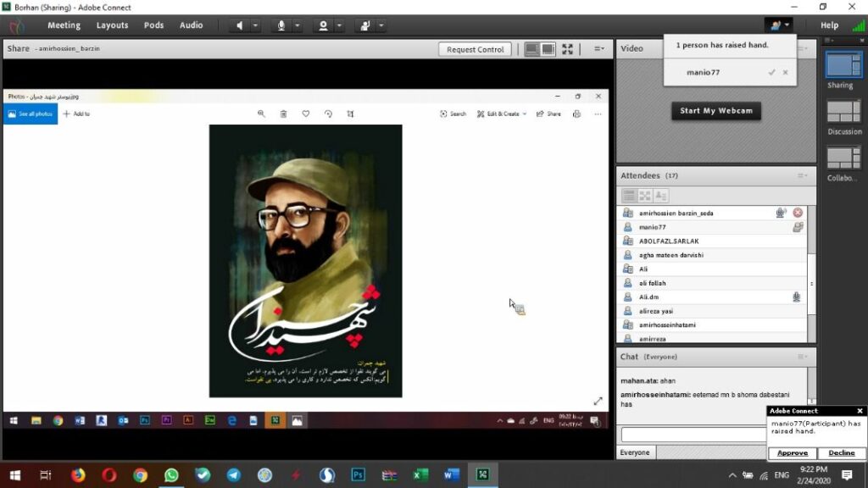Screen dimensions: 868x488
Task: Open the Meeting menu
Action: [64, 25]
